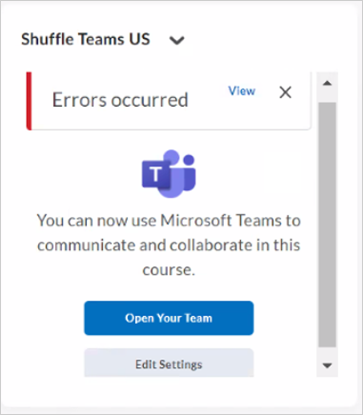Click the red error indicator stripe

tap(29, 101)
